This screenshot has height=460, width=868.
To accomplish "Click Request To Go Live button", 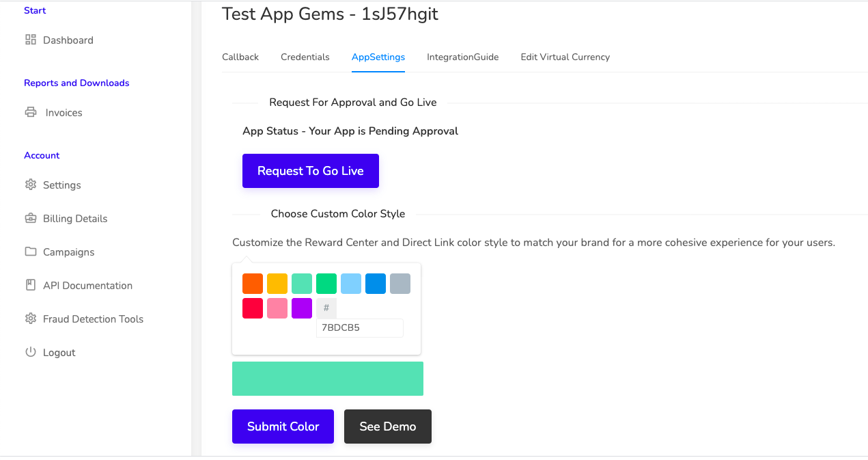I will pos(311,171).
